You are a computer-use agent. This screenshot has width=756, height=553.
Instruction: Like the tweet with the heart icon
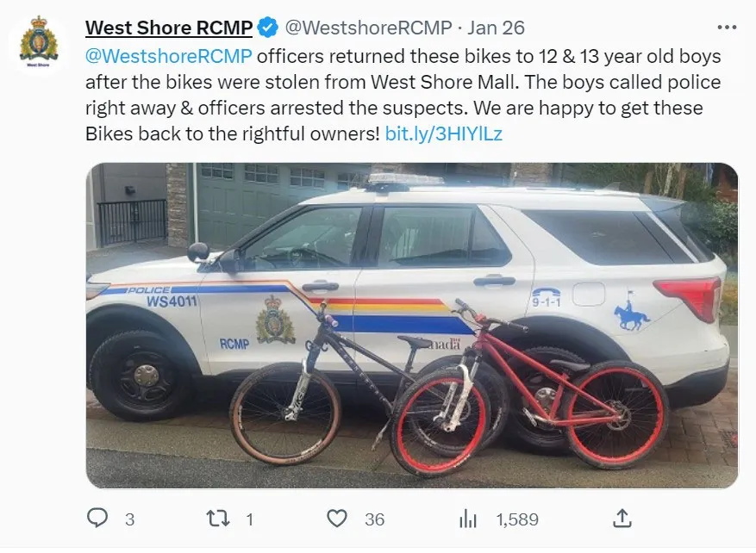click(337, 519)
